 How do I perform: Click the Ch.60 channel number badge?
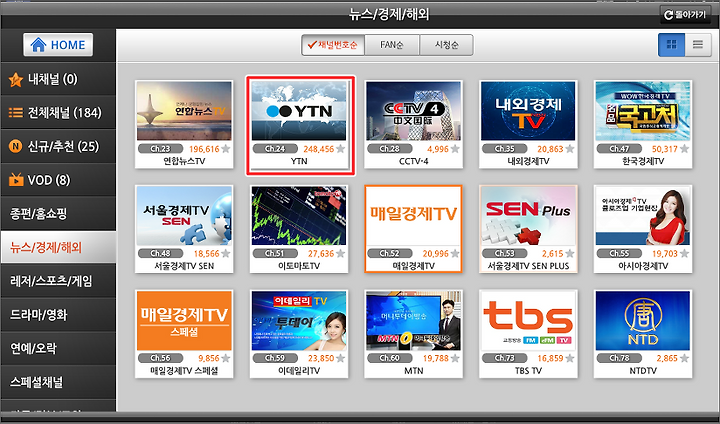pos(389,358)
